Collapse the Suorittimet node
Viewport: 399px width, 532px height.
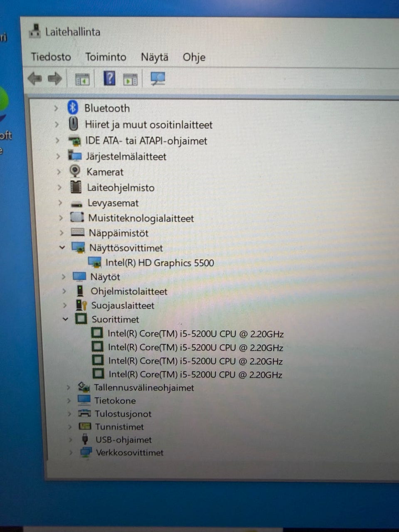point(65,319)
